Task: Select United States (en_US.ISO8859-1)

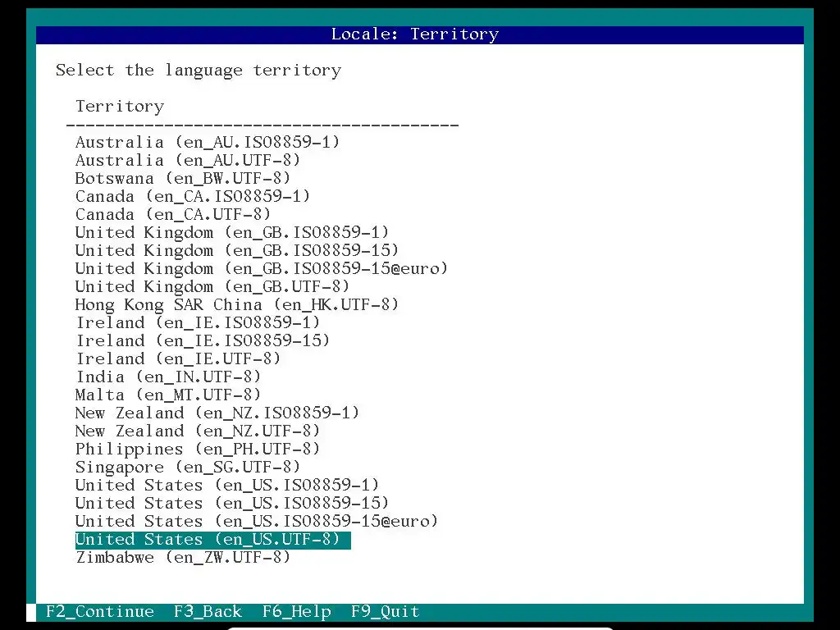Action: pyautogui.click(x=227, y=486)
